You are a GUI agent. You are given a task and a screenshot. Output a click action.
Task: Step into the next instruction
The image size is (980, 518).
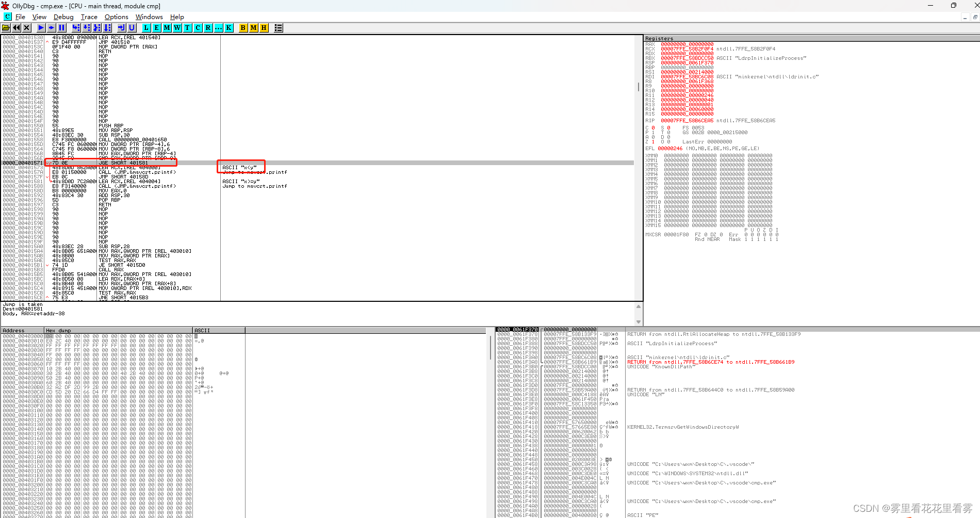(x=76, y=28)
